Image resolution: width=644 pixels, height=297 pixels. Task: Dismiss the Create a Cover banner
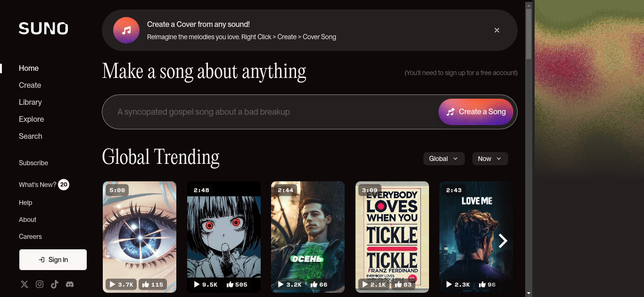pyautogui.click(x=496, y=30)
